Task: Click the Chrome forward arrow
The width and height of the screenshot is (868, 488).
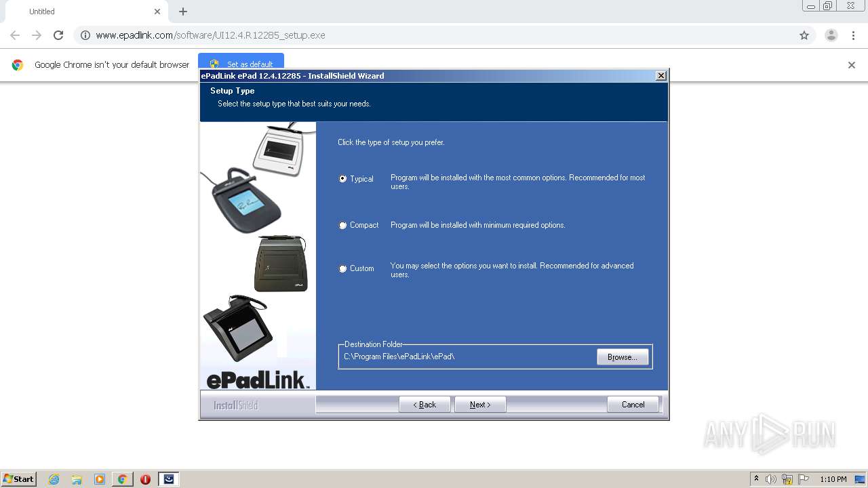Action: 37,35
